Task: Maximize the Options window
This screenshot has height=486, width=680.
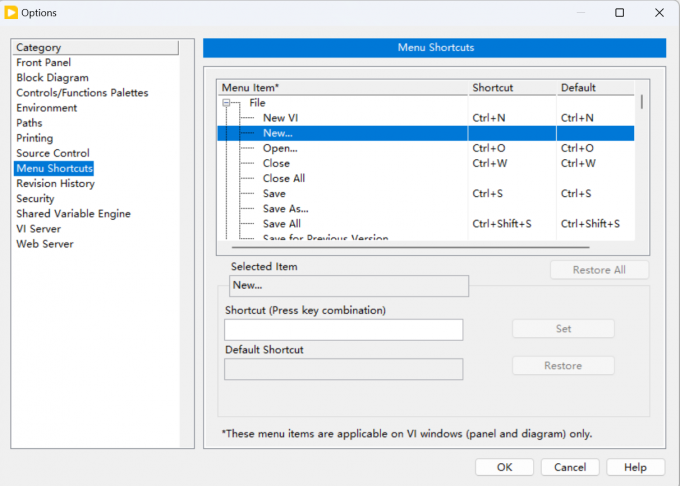Action: [x=620, y=13]
